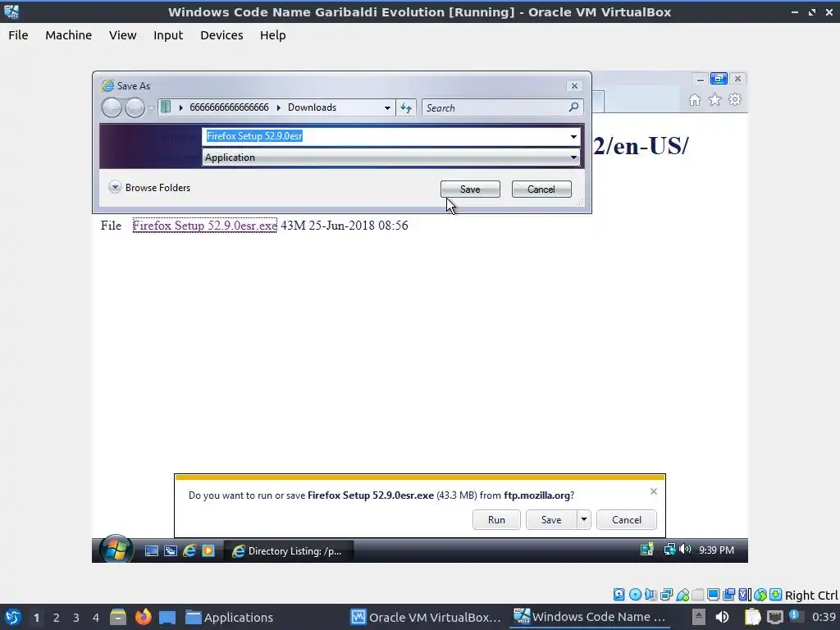Click Directory Listing taskbar button
This screenshot has height=630, width=840.
click(x=288, y=550)
